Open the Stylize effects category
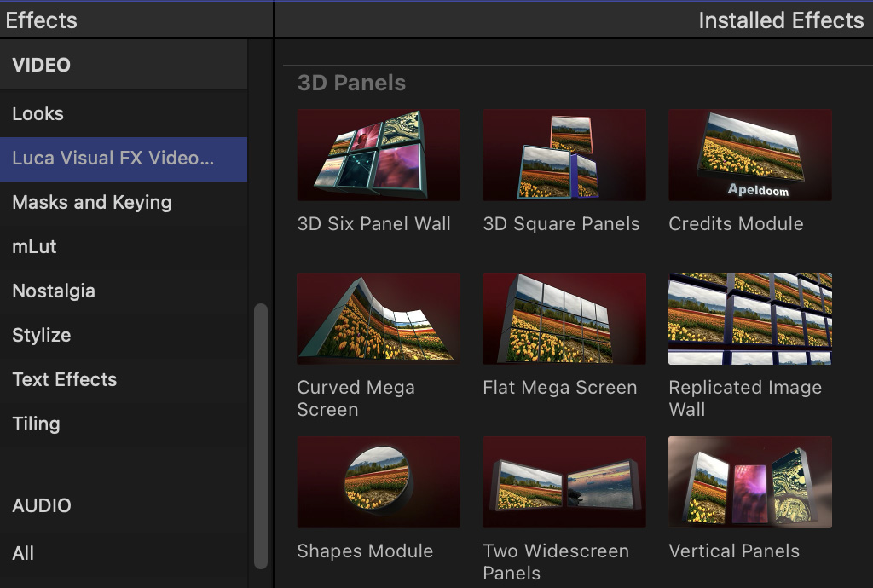Screen dimensions: 873x588 pyautogui.click(x=42, y=336)
